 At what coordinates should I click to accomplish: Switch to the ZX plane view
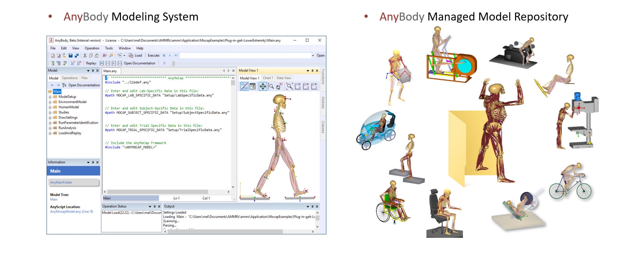point(306,86)
